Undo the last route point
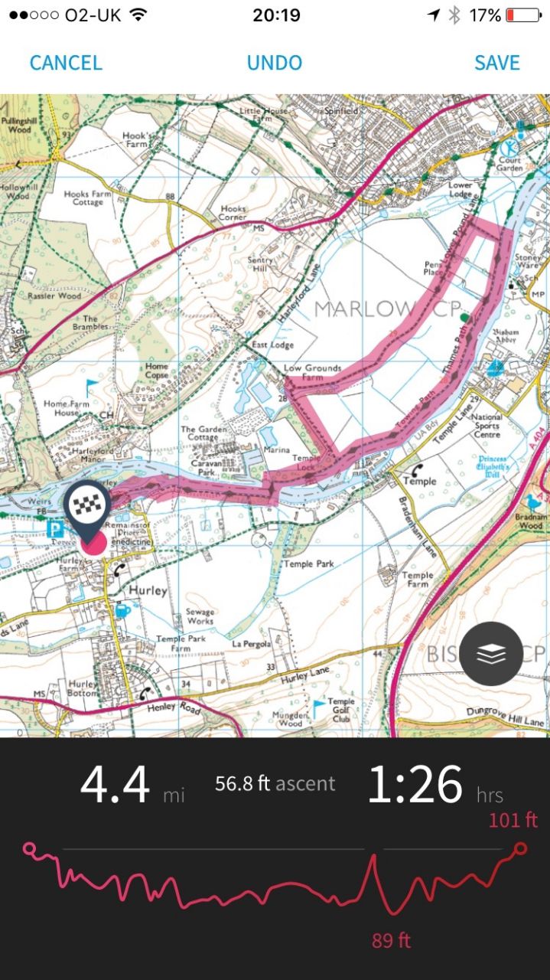550x980 pixels. pos(275,63)
